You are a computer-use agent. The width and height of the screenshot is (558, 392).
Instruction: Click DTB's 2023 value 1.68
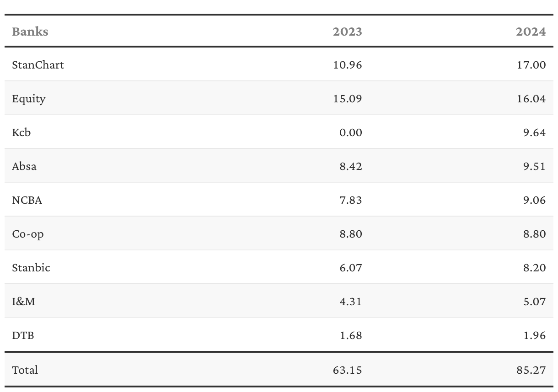tap(351, 335)
